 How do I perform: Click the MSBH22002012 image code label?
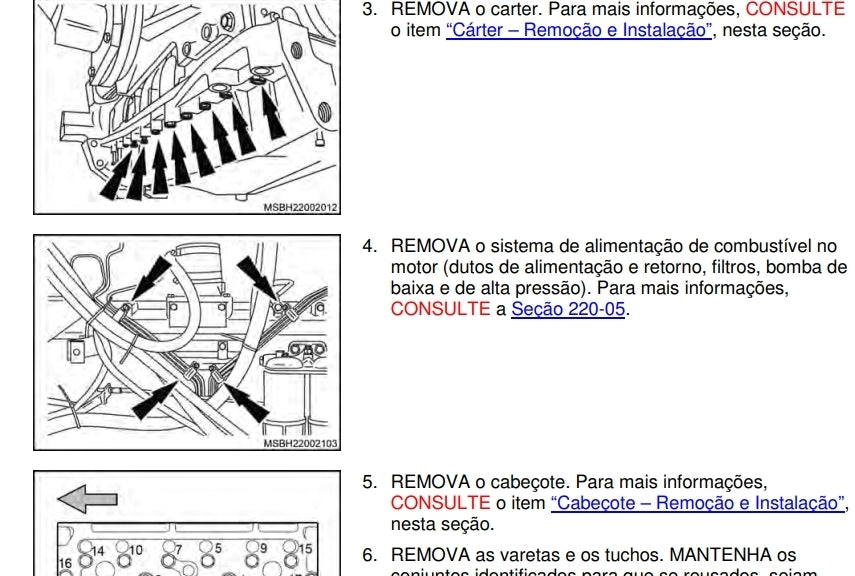pyautogui.click(x=300, y=208)
